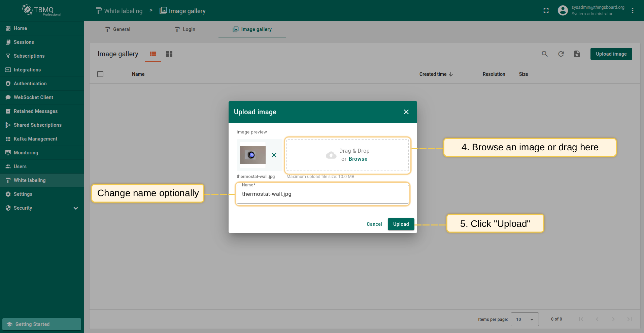This screenshot has width=644, height=333.
Task: Click the Upload button in dialog
Action: (x=401, y=224)
